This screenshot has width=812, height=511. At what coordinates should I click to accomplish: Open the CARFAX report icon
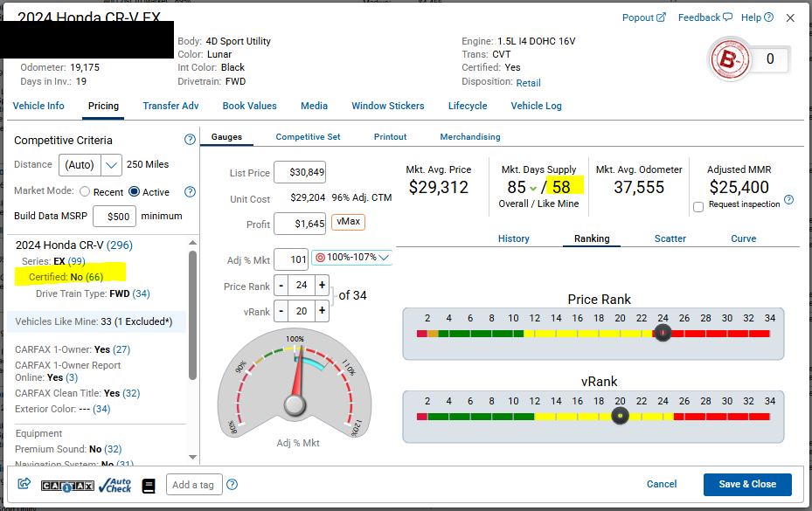(67, 486)
